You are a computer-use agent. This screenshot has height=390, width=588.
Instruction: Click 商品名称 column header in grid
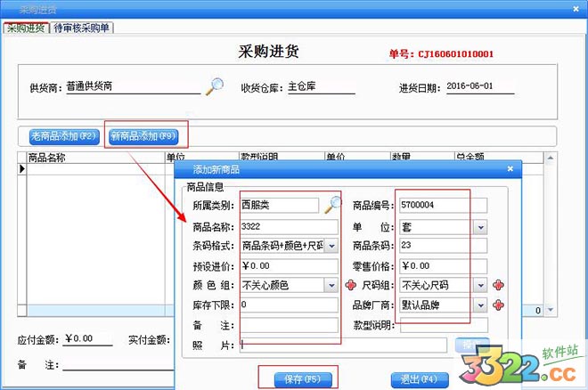95,158
